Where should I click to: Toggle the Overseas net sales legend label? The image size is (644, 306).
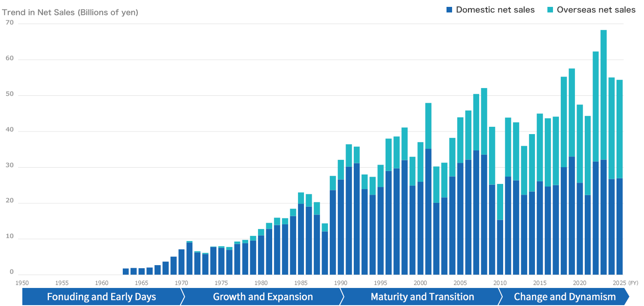pos(596,10)
